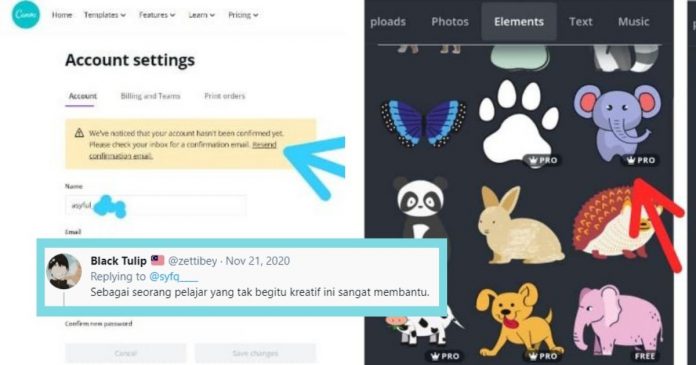Open the Print orders tab
The height and width of the screenshot is (365, 696).
[225, 96]
